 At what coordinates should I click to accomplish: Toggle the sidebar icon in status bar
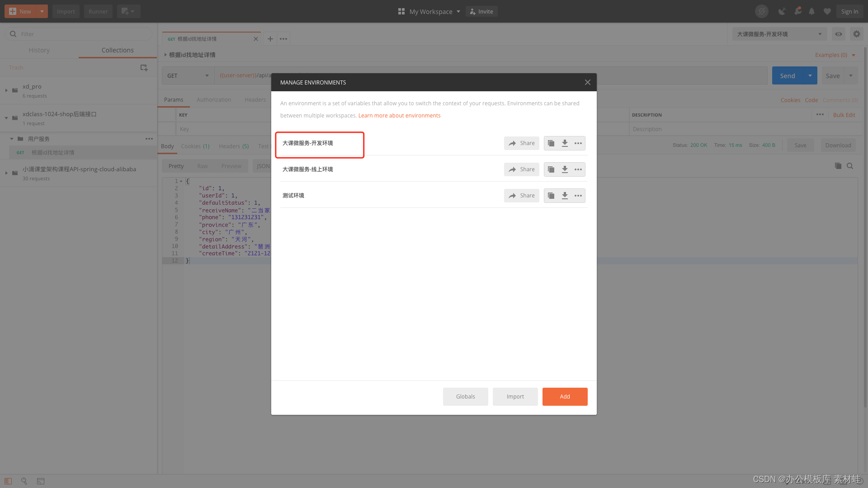pyautogui.click(x=8, y=481)
